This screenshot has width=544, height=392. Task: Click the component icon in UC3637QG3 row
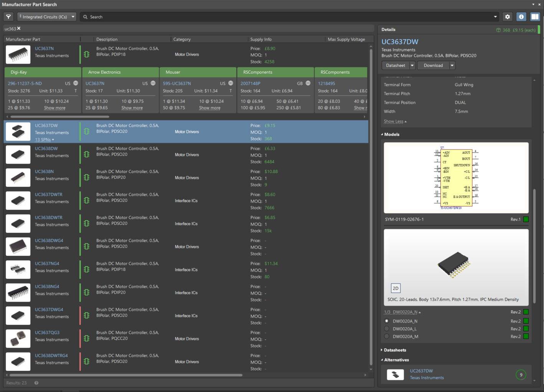point(87,338)
